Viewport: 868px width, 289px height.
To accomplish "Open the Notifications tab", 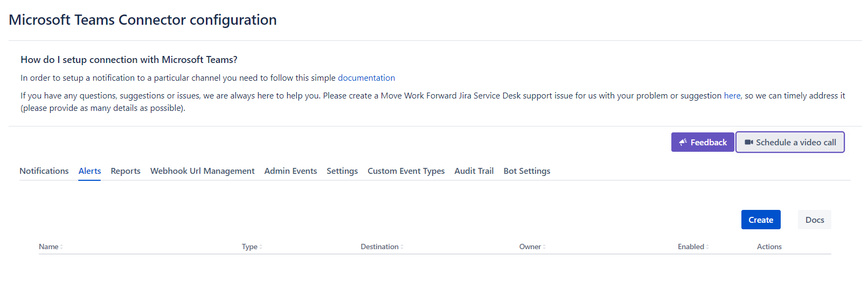I will [x=44, y=171].
